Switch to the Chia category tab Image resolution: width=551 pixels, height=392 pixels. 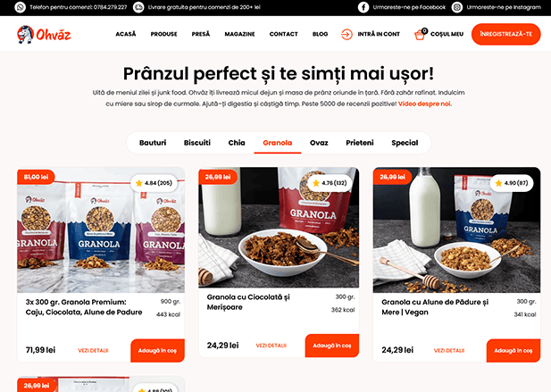pos(237,143)
